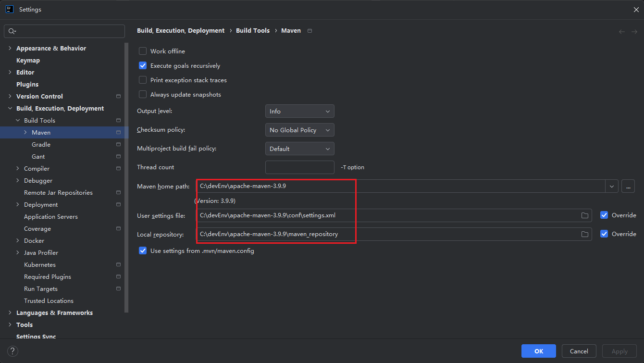Select Application Servers settings
The image size is (644, 363).
(x=51, y=217)
